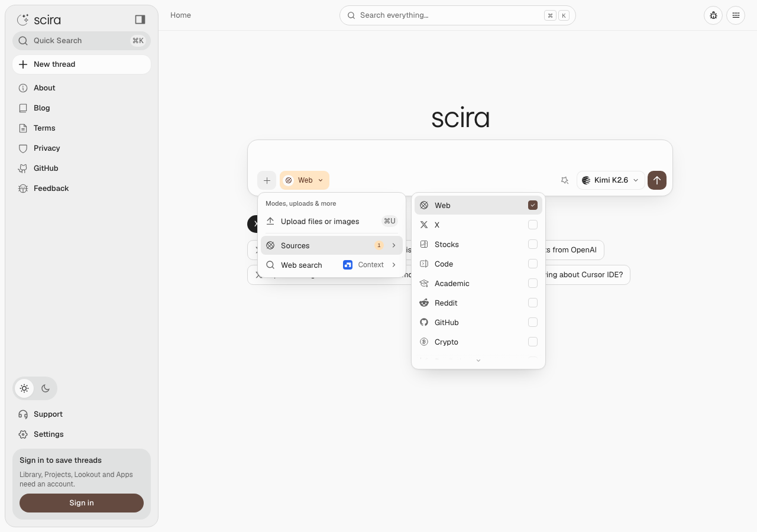Image resolution: width=757 pixels, height=532 pixels.
Task: Click the sparkle icon left of Kimi K2.6
Action: click(x=565, y=180)
